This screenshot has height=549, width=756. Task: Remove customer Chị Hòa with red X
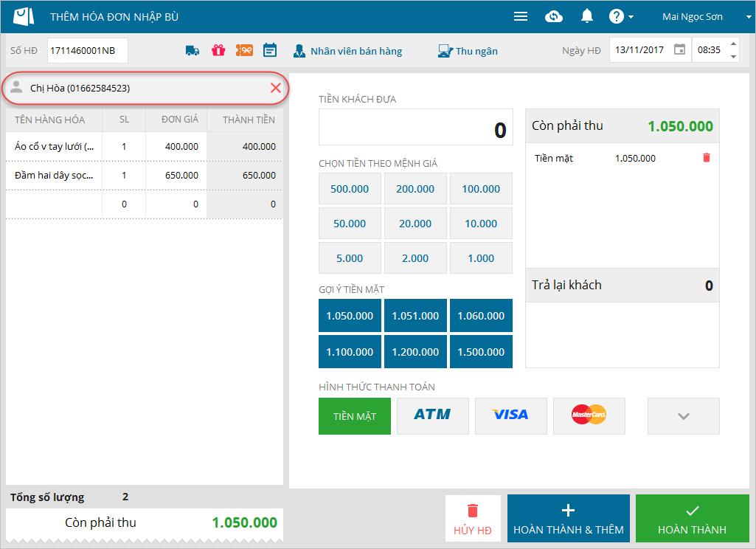[276, 88]
